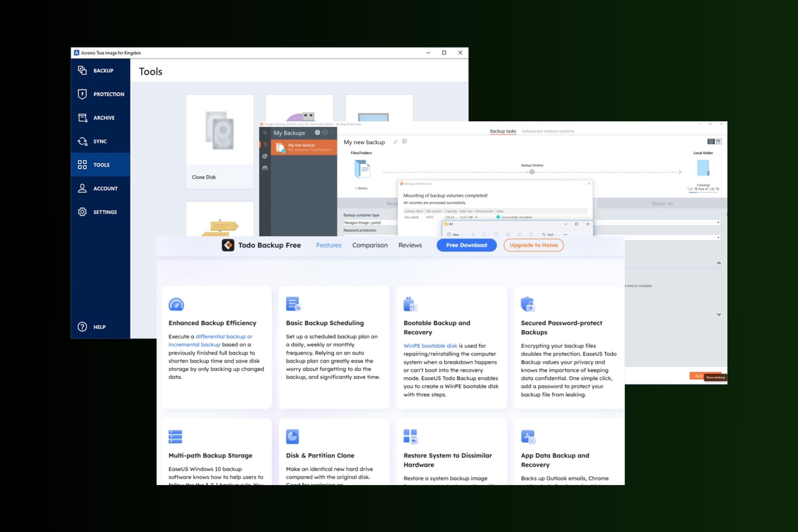Click the Free Download button
Viewport: 798px width, 532px height.
[x=466, y=245]
